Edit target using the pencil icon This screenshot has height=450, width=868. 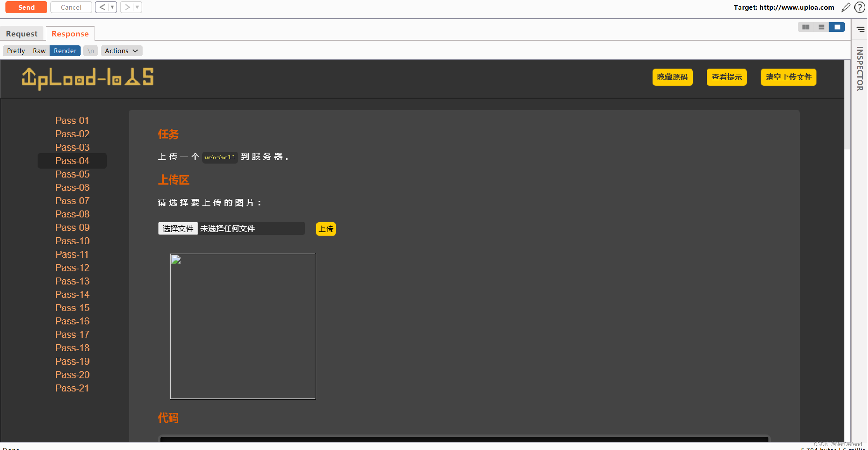click(x=846, y=7)
